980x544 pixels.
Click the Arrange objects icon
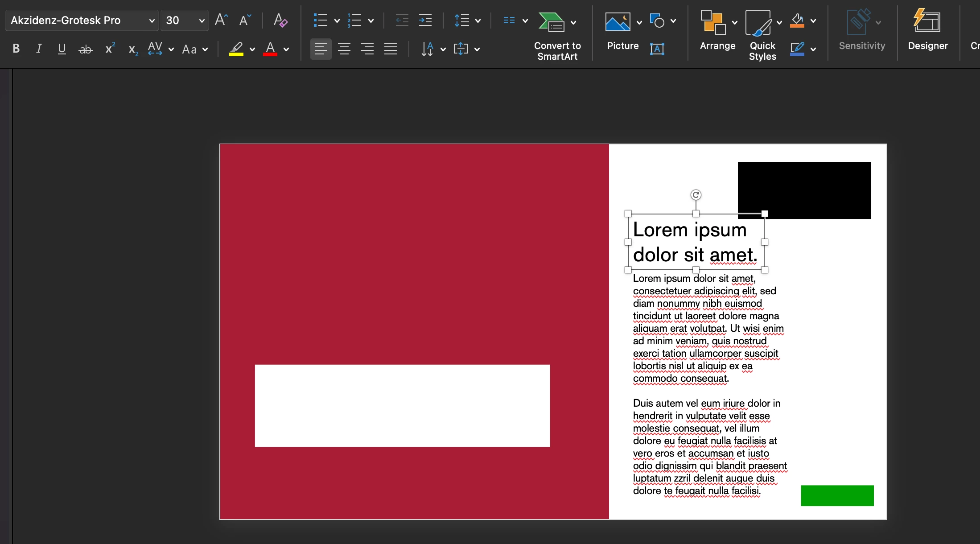pos(712,22)
